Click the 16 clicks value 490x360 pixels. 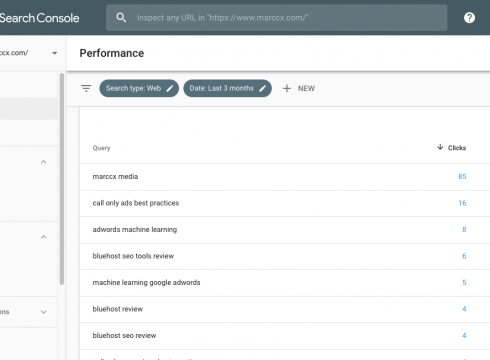(x=462, y=203)
